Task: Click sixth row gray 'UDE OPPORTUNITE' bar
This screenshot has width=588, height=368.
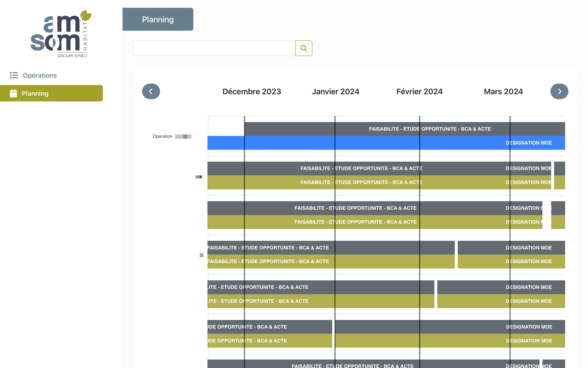Action: [x=270, y=327]
